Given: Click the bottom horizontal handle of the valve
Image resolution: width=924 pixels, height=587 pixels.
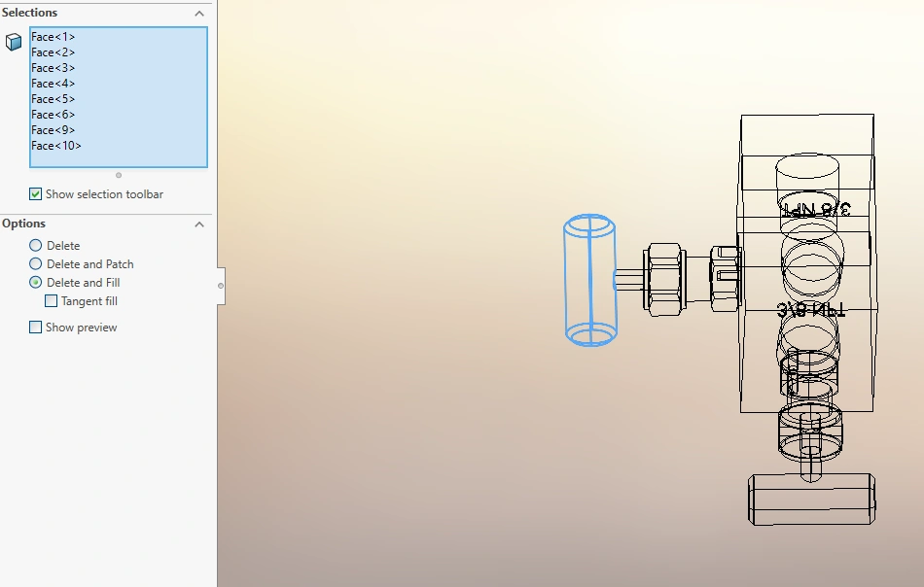Looking at the screenshot, I should pyautogui.click(x=811, y=500).
